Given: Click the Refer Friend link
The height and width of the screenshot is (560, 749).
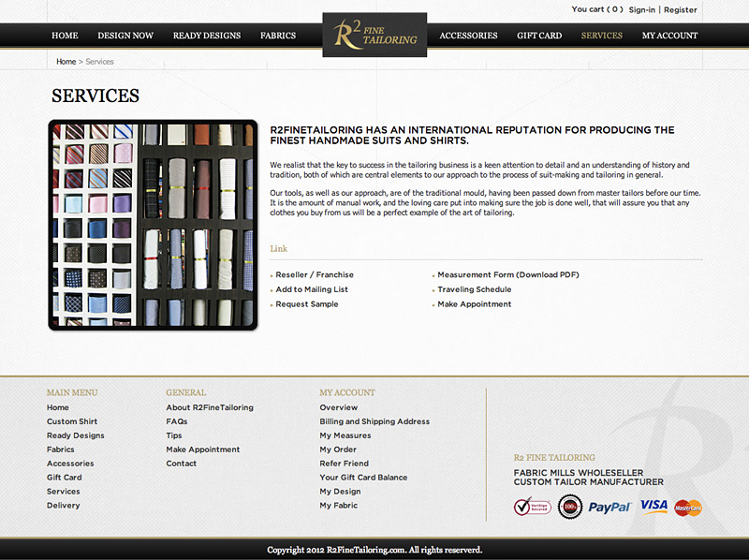Looking at the screenshot, I should [x=344, y=464].
